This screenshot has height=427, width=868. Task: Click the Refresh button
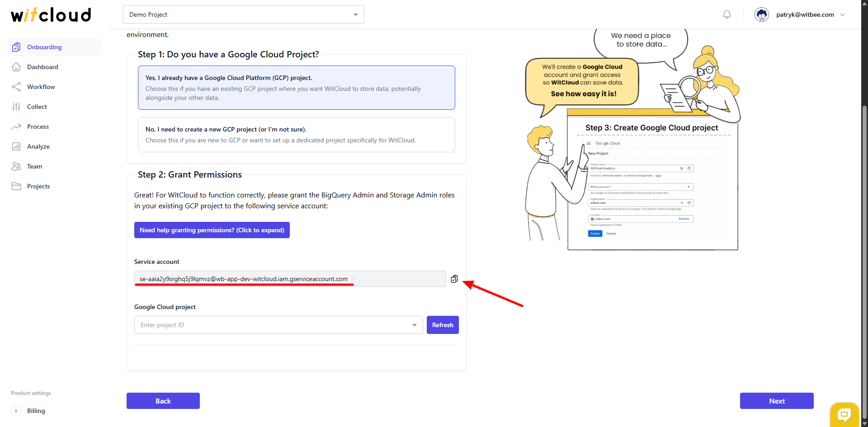point(443,325)
